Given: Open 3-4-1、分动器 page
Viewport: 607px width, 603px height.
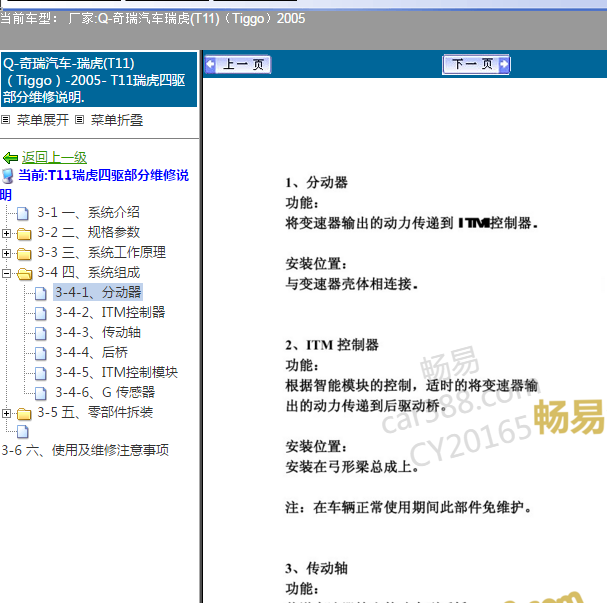Looking at the screenshot, I should 98,292.
